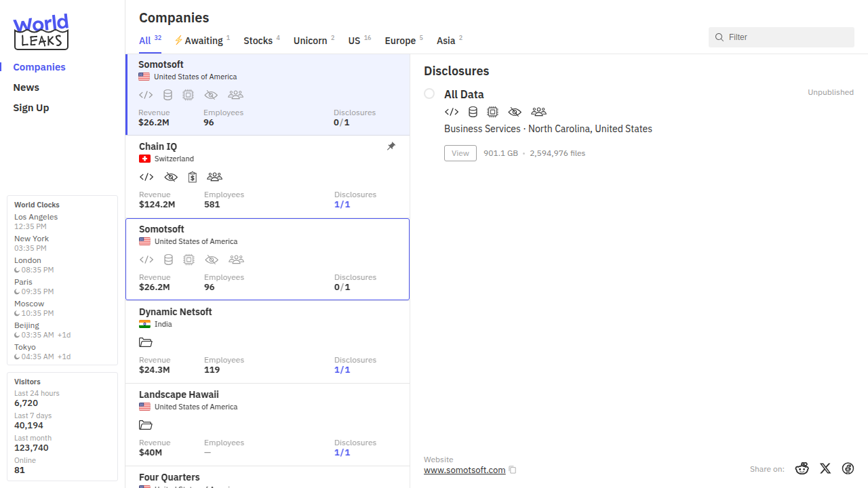The image size is (868, 488).
Task: Select the Dynamic Netsoft company title
Action: [176, 312]
